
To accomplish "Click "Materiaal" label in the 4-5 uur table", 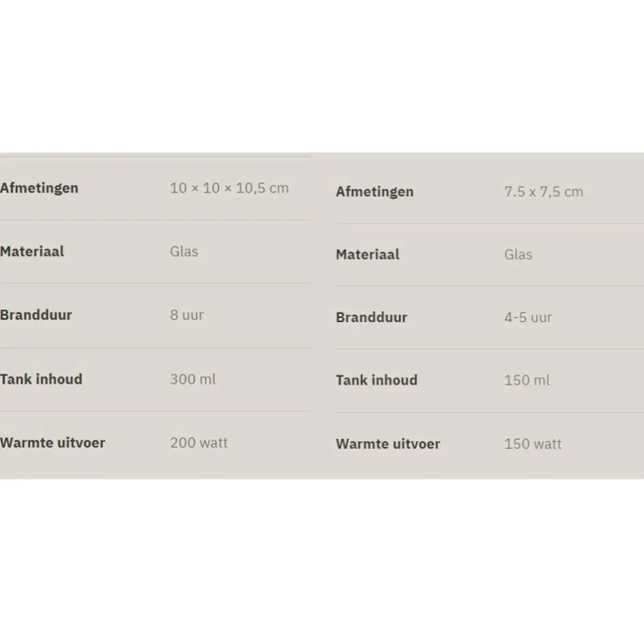I will coord(368,255).
